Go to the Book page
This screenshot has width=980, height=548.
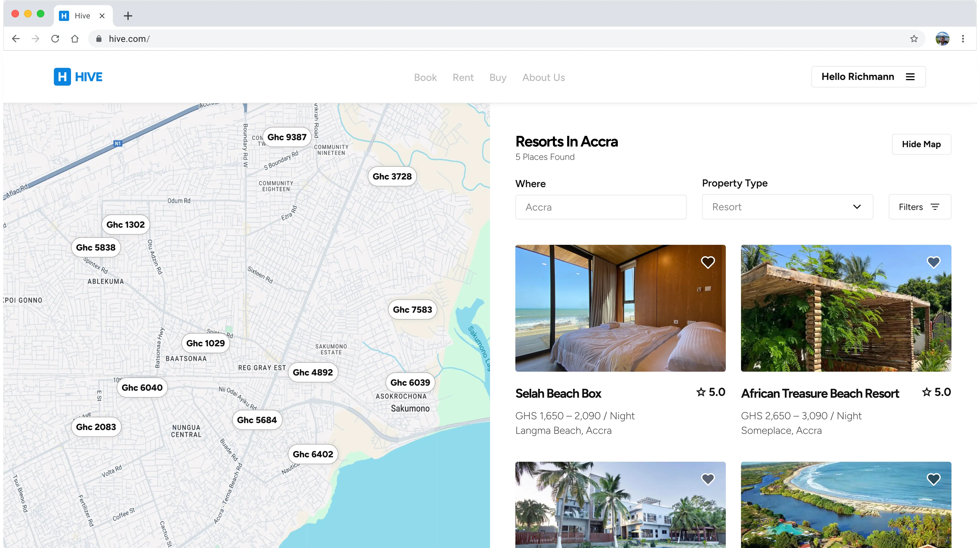[425, 78]
